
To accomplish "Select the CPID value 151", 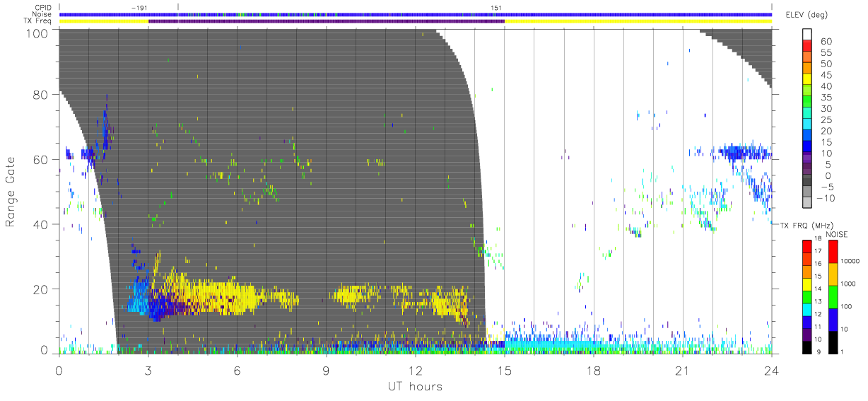I will [497, 7].
